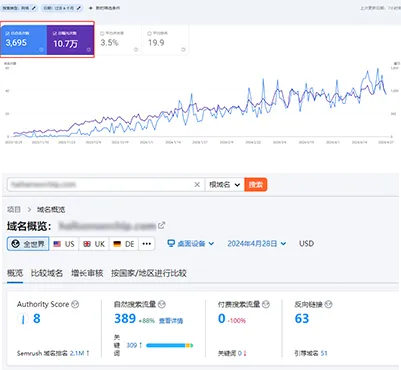The image size is (401, 370).
Task: Click the -100% paid traffic change value
Action: 237,321
